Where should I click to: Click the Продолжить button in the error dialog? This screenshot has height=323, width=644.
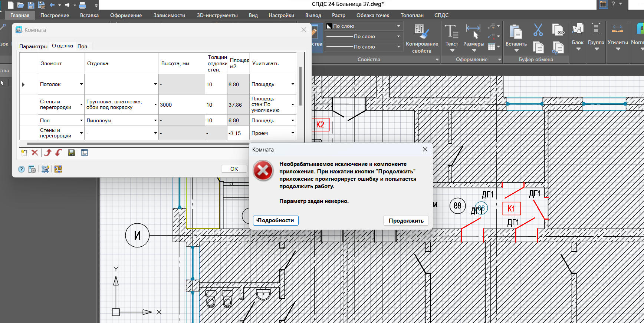click(406, 220)
